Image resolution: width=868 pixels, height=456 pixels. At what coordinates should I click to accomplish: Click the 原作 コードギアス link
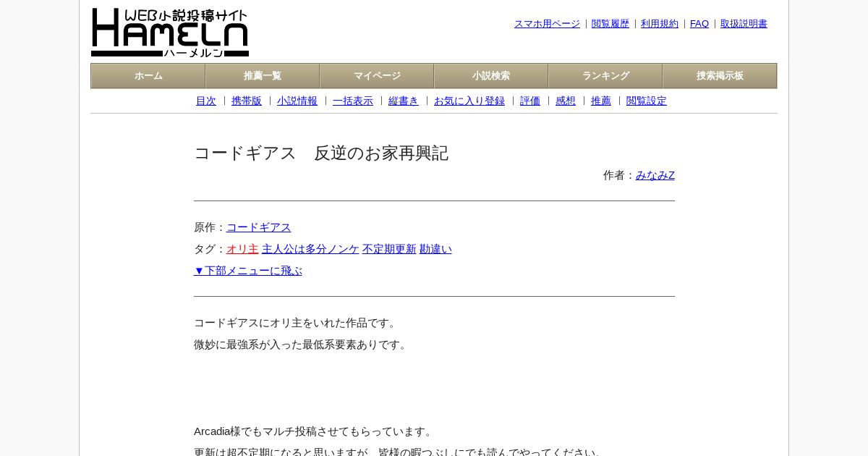tap(259, 227)
